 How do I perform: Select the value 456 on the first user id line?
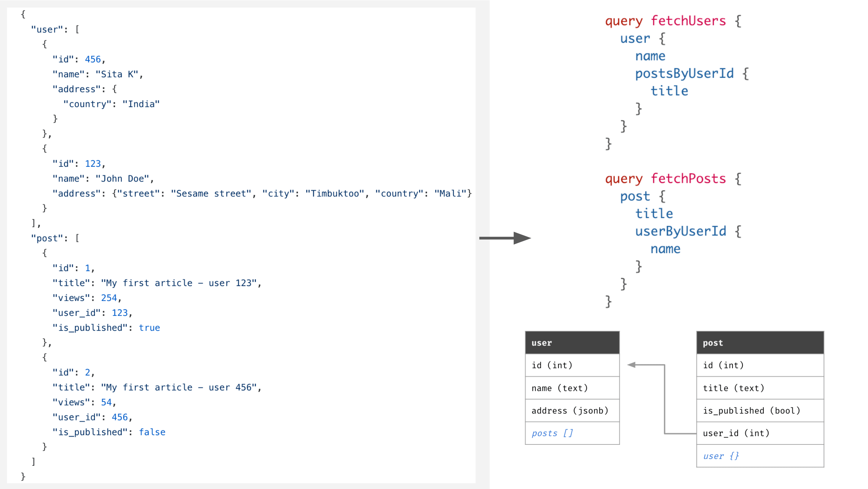coord(93,59)
